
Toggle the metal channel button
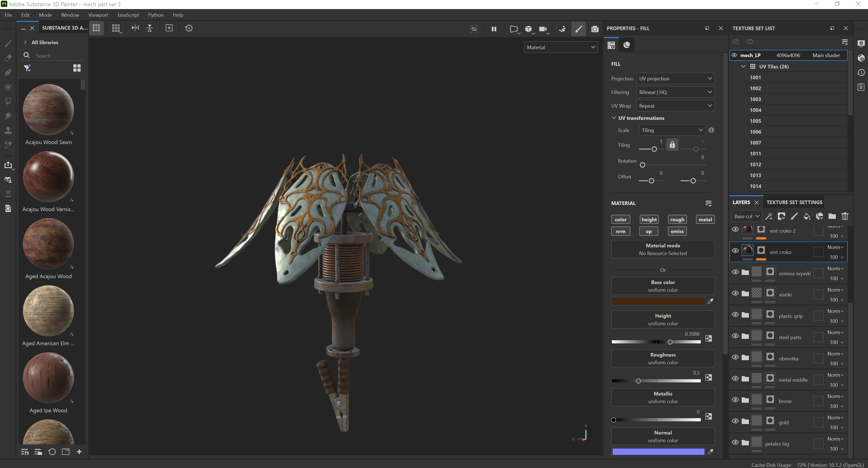click(705, 220)
